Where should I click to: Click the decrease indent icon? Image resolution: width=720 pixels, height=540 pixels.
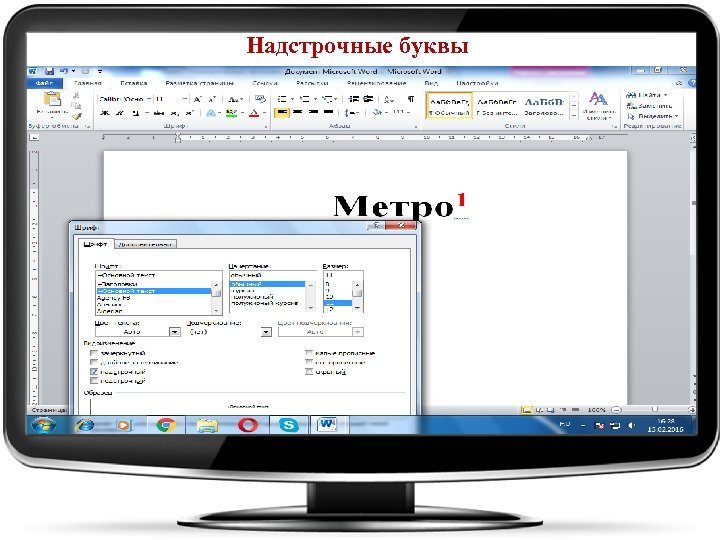pyautogui.click(x=353, y=99)
